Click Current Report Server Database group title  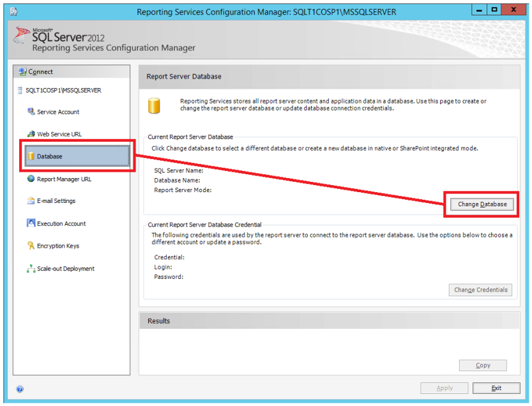190,137
